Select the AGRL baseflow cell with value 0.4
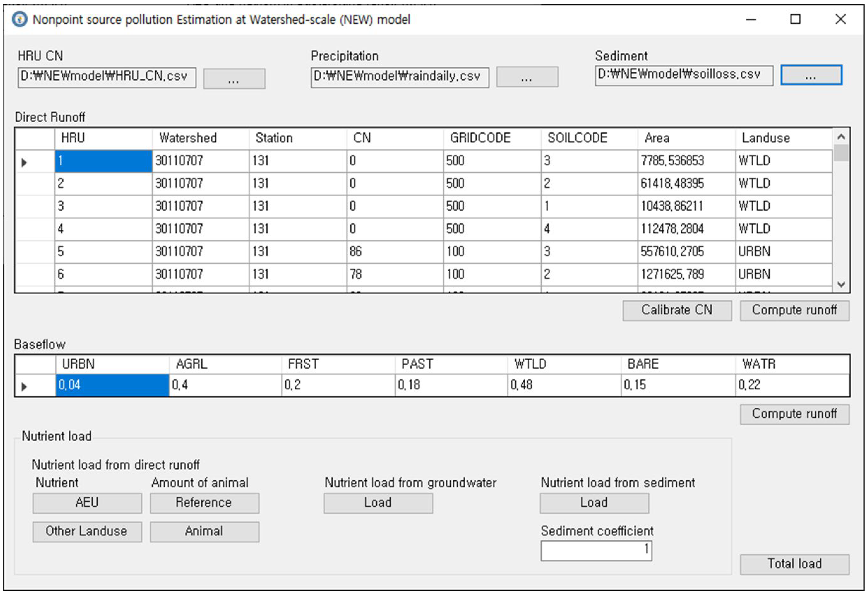 coord(225,385)
